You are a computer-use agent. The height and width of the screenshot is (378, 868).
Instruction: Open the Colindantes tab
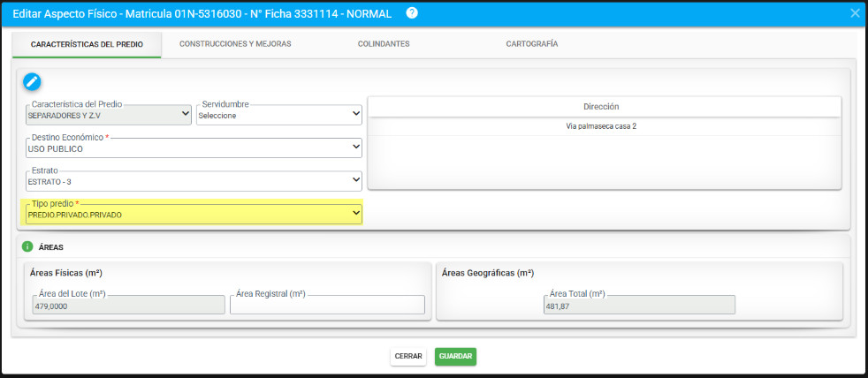(x=384, y=43)
